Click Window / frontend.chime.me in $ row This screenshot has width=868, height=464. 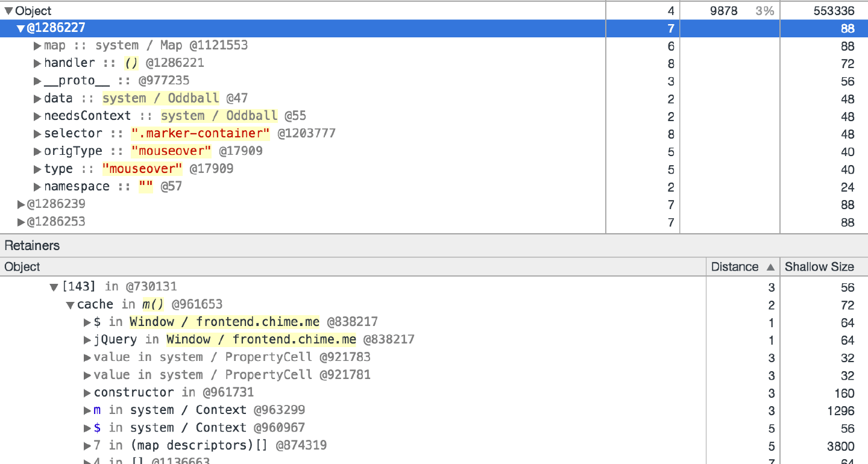224,322
